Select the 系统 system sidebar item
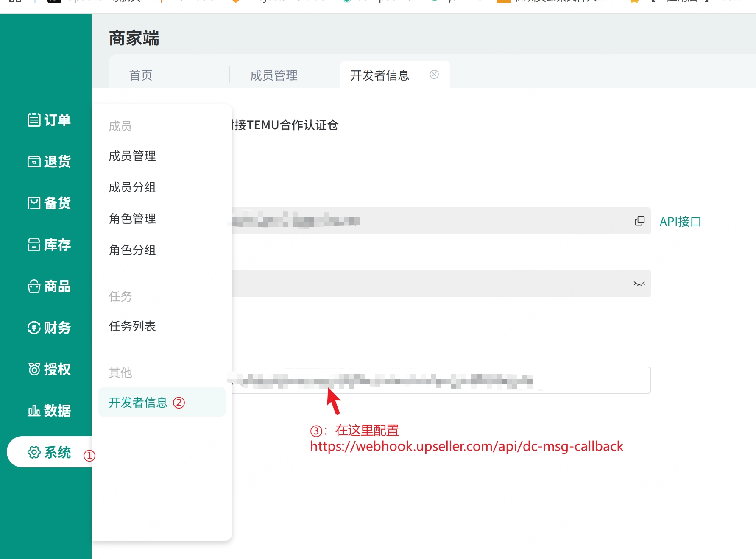The width and height of the screenshot is (756, 559). click(x=49, y=452)
